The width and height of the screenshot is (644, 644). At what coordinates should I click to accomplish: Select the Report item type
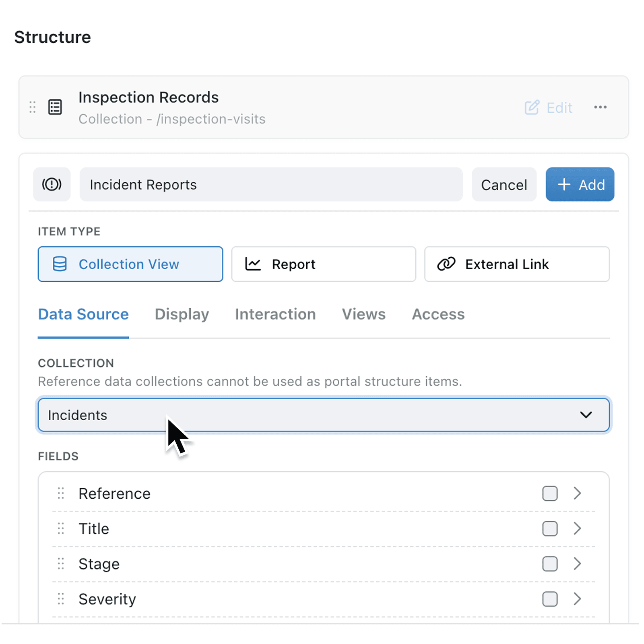pos(323,264)
